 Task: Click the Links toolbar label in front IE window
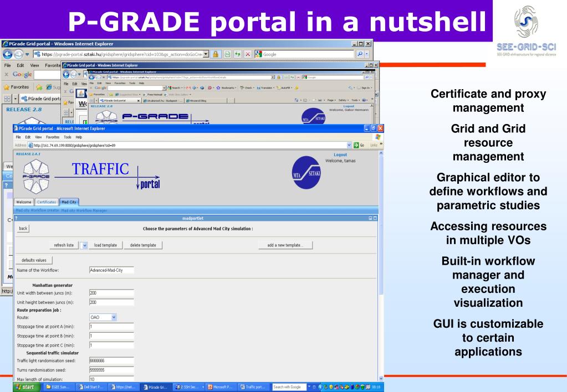pos(374,145)
